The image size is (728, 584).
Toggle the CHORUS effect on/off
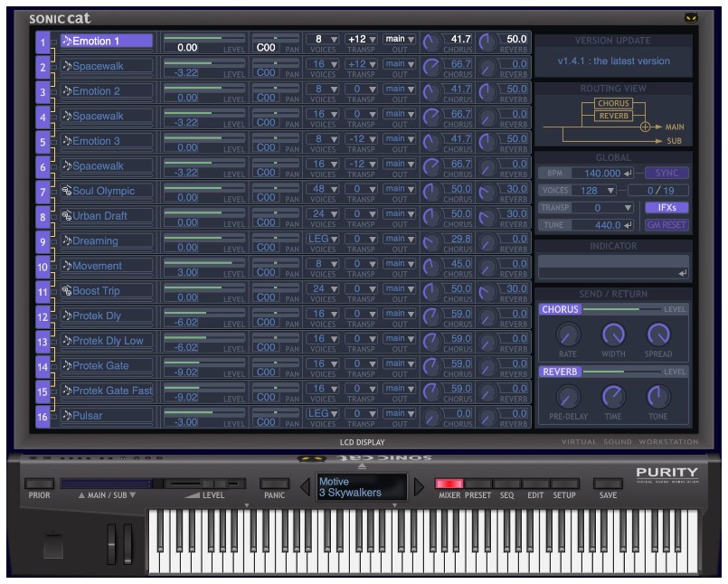point(560,309)
